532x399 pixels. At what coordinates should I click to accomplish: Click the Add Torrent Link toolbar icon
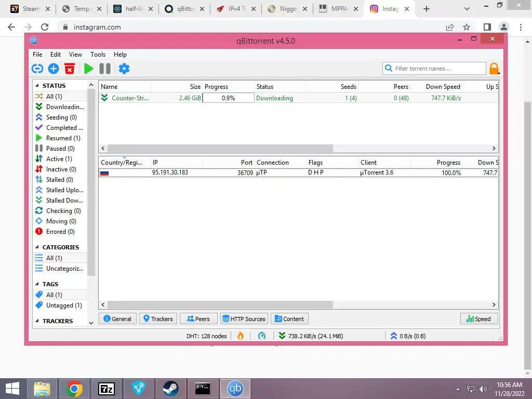pyautogui.click(x=37, y=69)
